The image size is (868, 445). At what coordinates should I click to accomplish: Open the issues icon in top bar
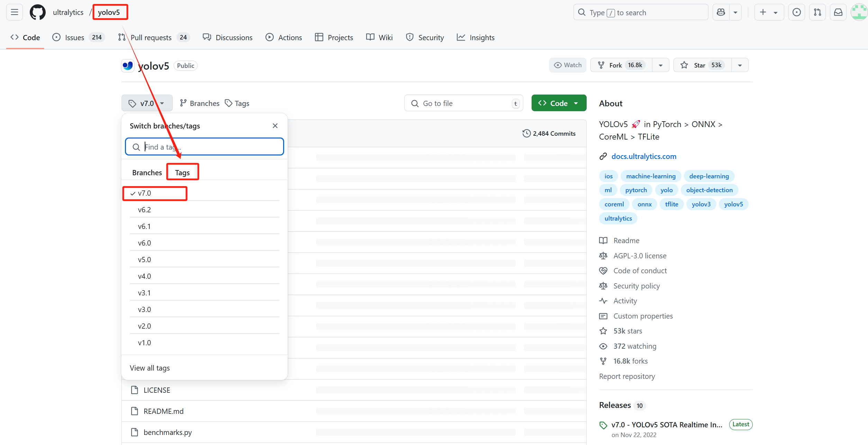tap(796, 12)
